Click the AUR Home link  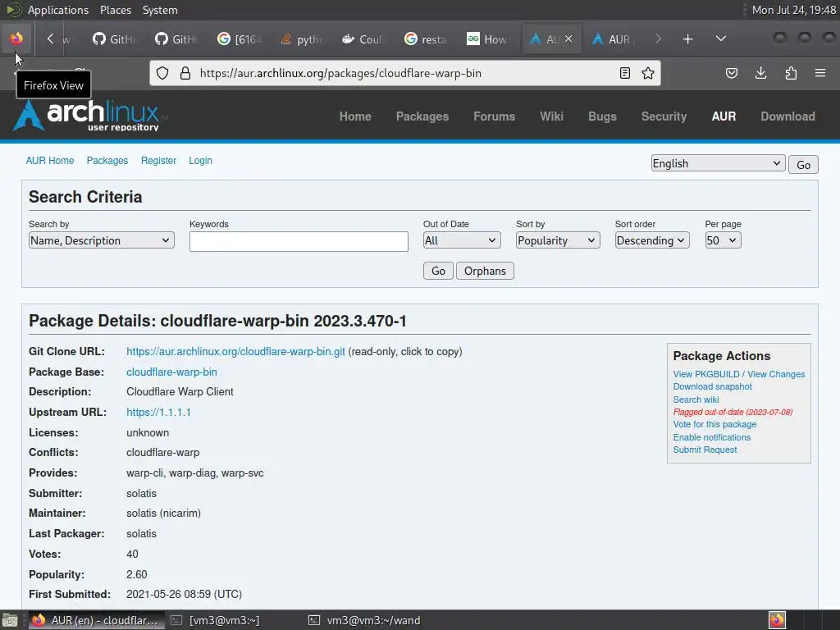click(x=50, y=161)
